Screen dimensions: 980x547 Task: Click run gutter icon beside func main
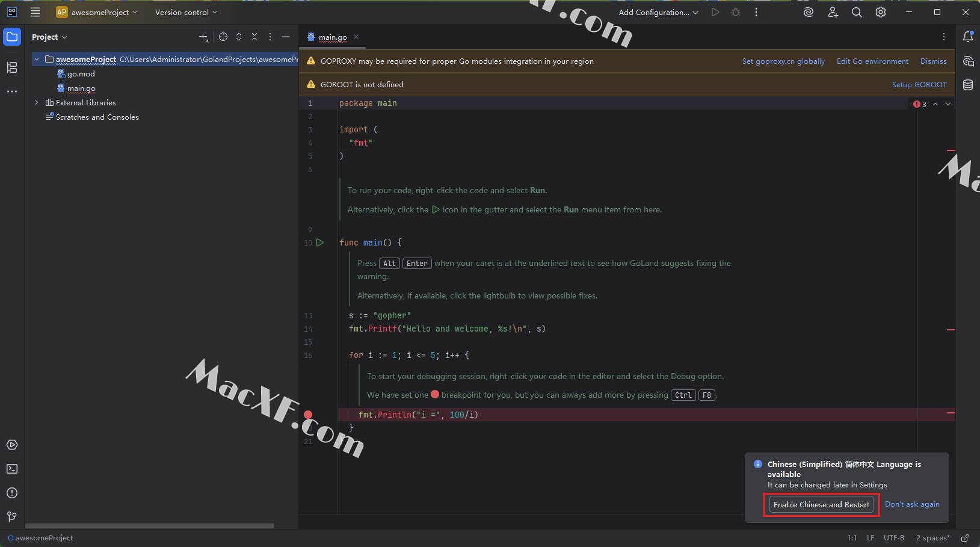point(320,243)
